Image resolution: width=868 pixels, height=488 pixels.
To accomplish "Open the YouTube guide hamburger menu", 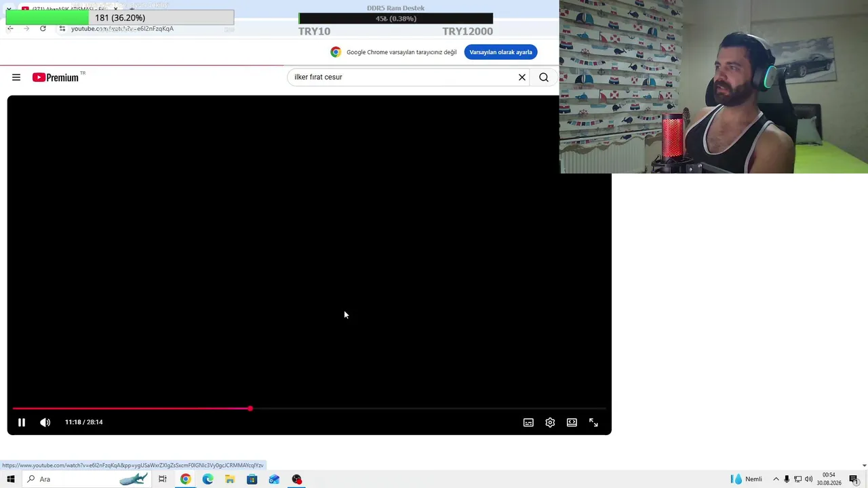I will click(16, 77).
